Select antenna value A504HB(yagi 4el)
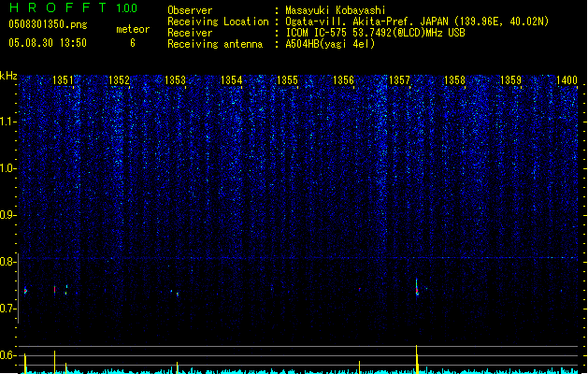The image size is (588, 374). point(330,44)
